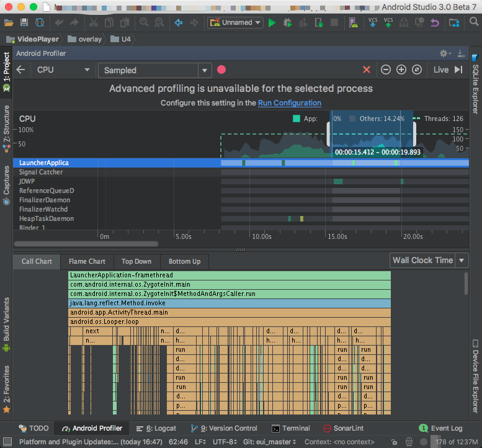Select the Call Chart tab
The width and height of the screenshot is (482, 448).
(x=37, y=261)
